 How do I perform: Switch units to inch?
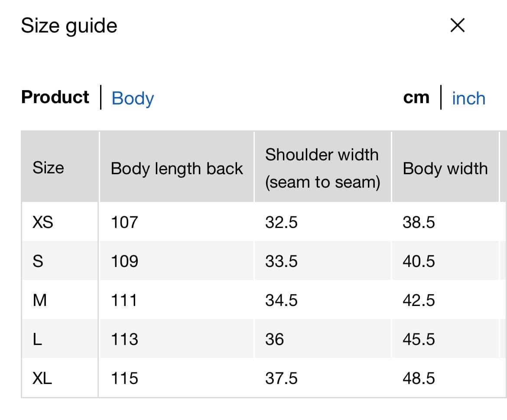point(468,98)
